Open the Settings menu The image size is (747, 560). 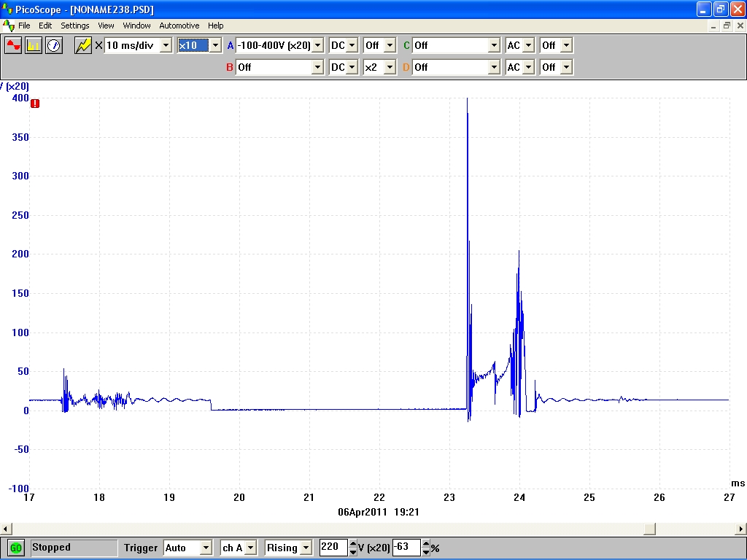74,26
